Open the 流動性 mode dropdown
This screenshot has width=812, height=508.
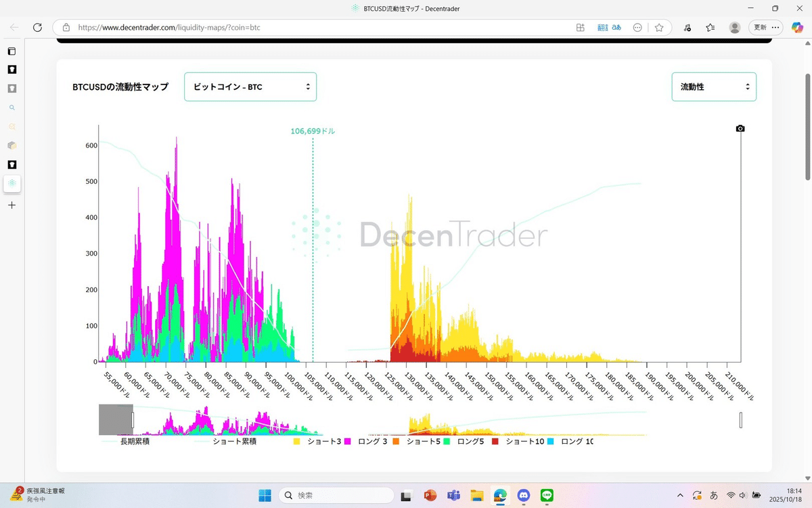pyautogui.click(x=714, y=87)
